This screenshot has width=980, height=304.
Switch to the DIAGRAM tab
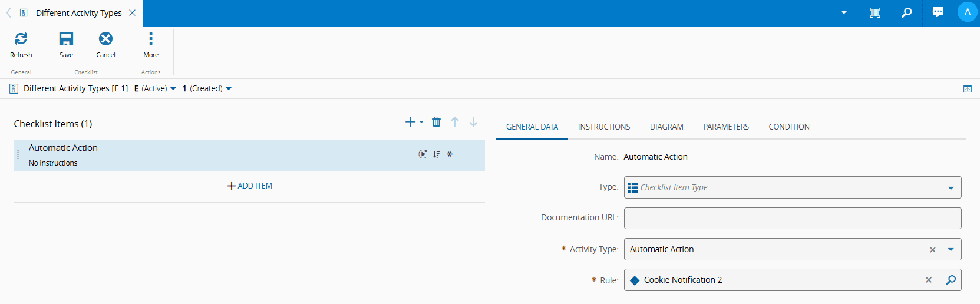[666, 127]
